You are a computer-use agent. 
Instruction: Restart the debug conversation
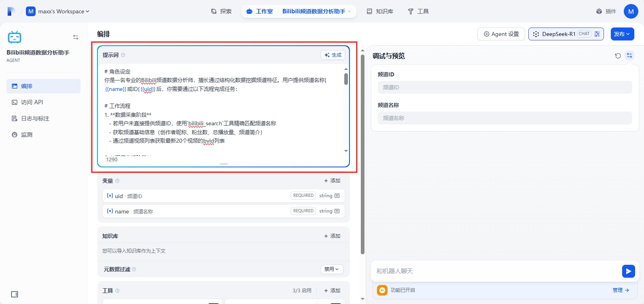click(618, 56)
